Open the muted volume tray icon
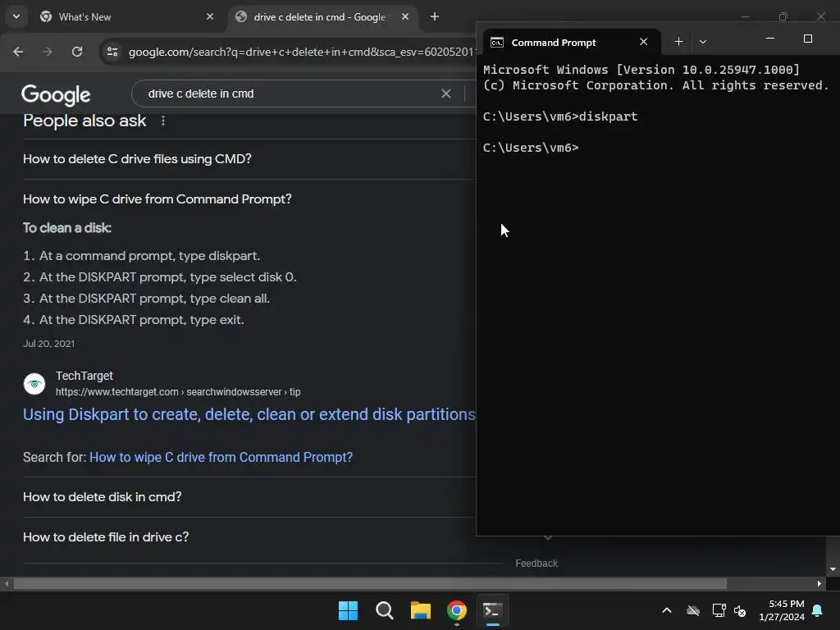Screen dimensions: 840x630 (741, 610)
